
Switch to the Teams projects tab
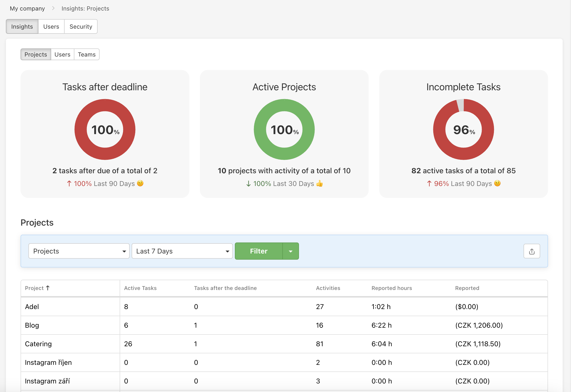87,54
